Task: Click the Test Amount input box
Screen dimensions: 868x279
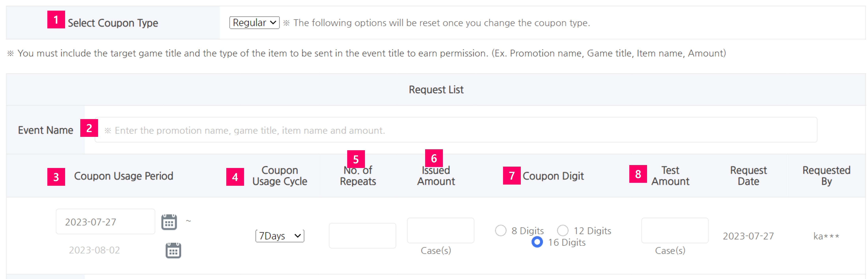Action: point(675,230)
